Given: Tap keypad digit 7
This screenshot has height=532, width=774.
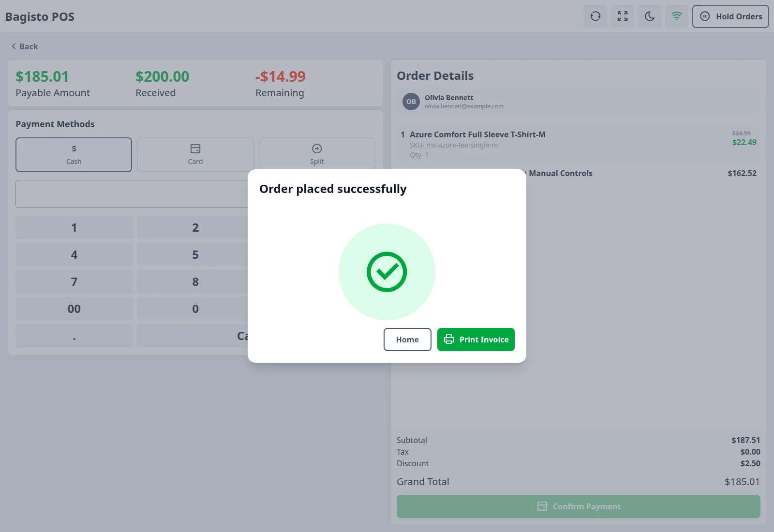Looking at the screenshot, I should [74, 281].
